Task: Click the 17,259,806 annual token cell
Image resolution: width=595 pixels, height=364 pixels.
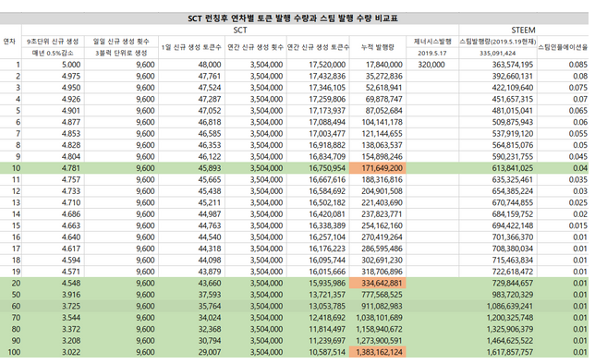Action: (327, 99)
